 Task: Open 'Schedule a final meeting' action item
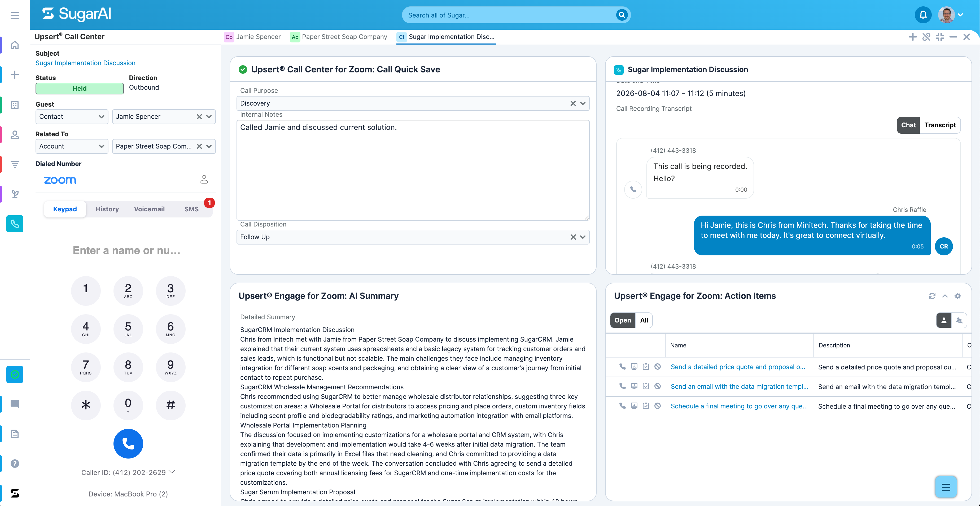pos(739,406)
